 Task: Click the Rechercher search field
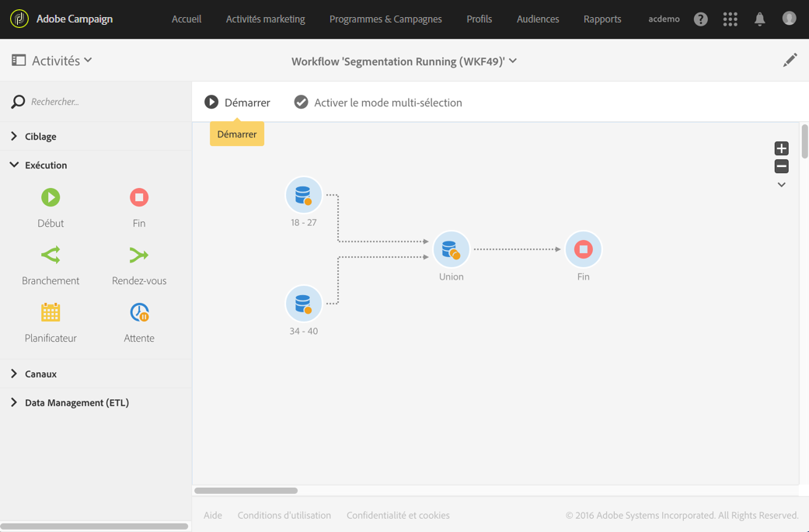coord(101,102)
